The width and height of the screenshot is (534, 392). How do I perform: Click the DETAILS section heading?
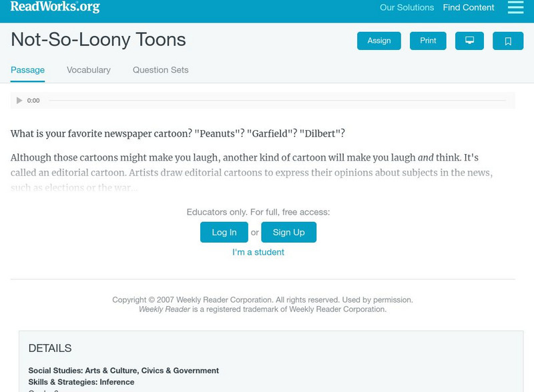[x=50, y=348]
